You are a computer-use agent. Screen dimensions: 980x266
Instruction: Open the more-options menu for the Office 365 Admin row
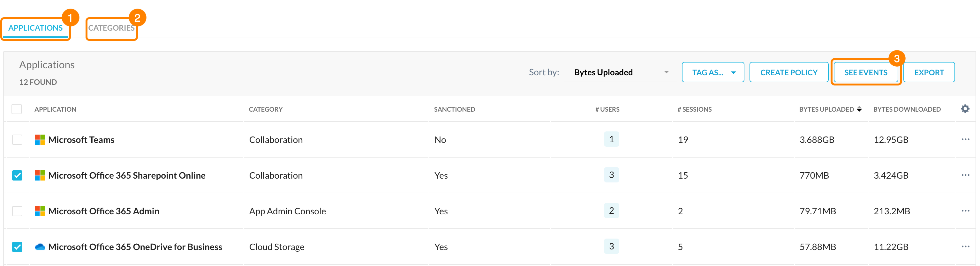[966, 211]
